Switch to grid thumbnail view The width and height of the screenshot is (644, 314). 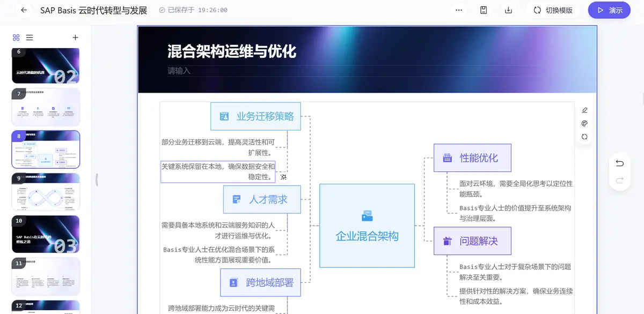click(x=16, y=38)
